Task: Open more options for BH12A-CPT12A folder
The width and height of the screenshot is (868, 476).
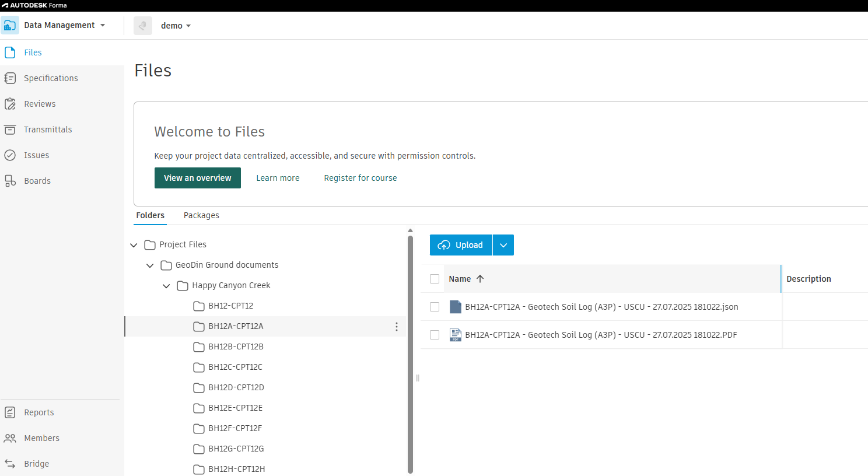Action: (397, 327)
